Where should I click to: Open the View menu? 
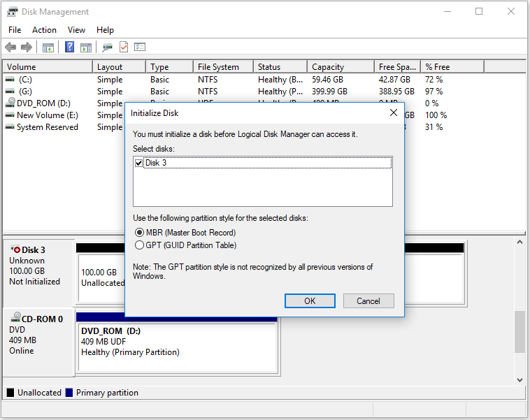coord(76,30)
